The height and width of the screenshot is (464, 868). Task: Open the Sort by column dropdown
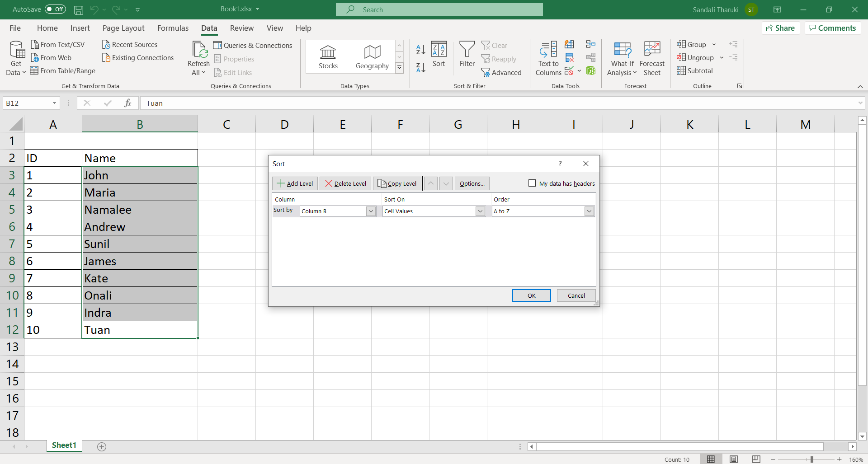click(x=370, y=211)
